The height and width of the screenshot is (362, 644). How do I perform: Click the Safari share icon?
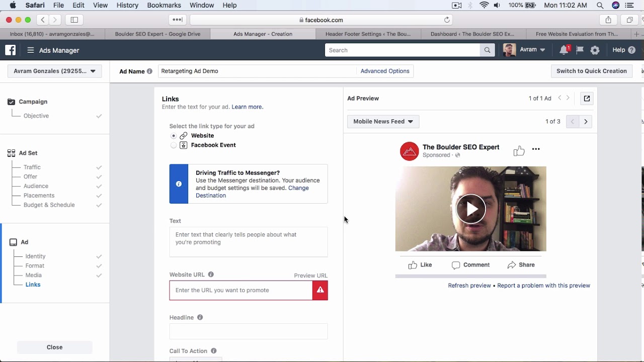pyautogui.click(x=608, y=20)
